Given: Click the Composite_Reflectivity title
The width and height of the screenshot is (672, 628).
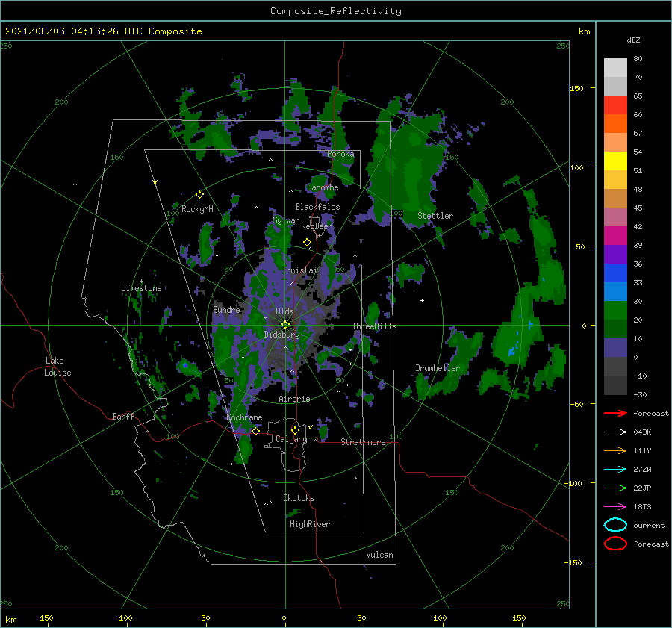Looking at the screenshot, I should (x=336, y=11).
